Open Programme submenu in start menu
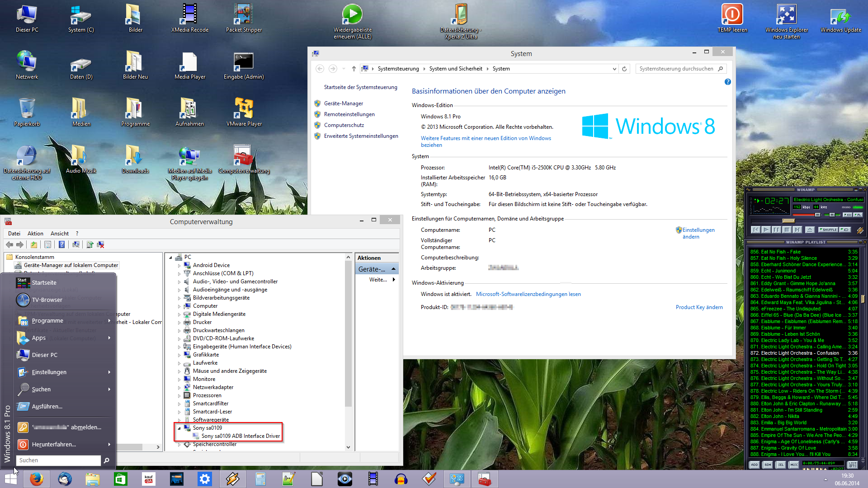This screenshot has height=488, width=868. click(64, 321)
